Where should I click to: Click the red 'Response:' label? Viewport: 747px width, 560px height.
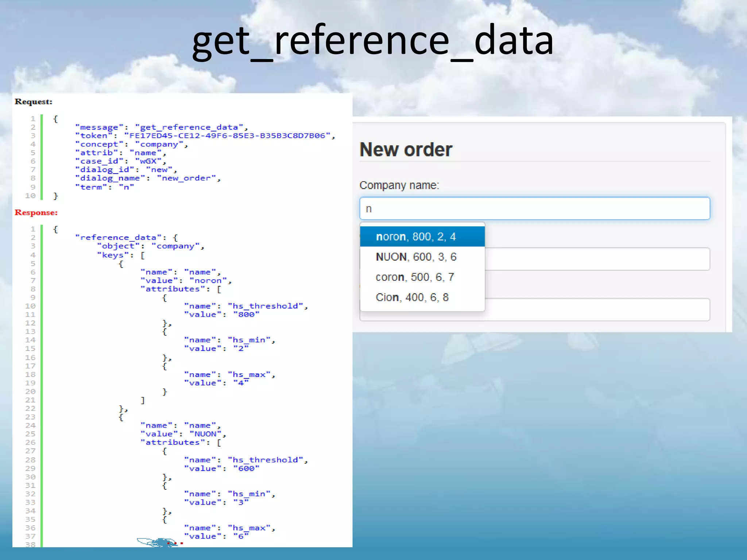pyautogui.click(x=36, y=212)
